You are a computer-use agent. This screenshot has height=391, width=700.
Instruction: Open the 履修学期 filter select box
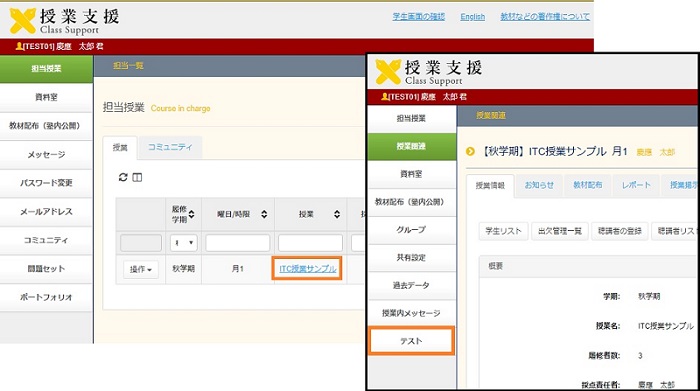pos(183,243)
